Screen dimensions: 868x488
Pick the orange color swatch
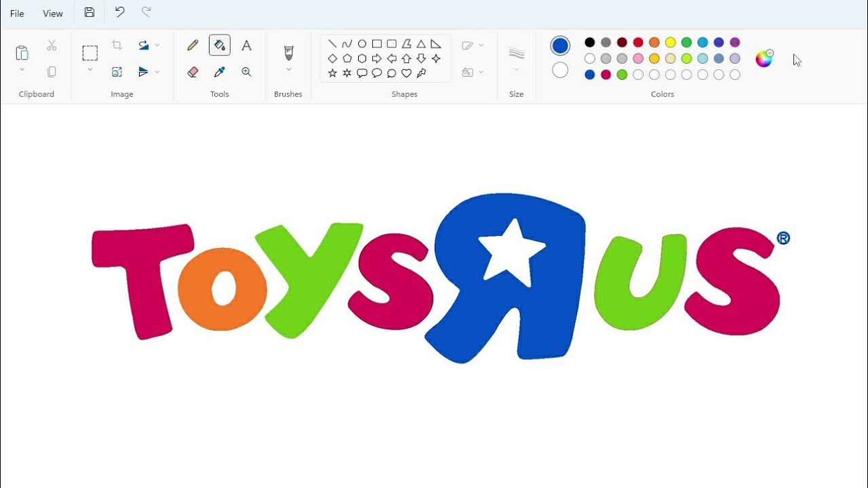(654, 43)
